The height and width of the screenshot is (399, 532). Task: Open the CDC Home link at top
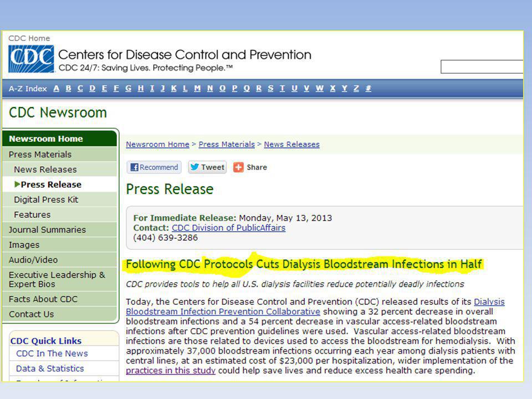click(x=29, y=38)
